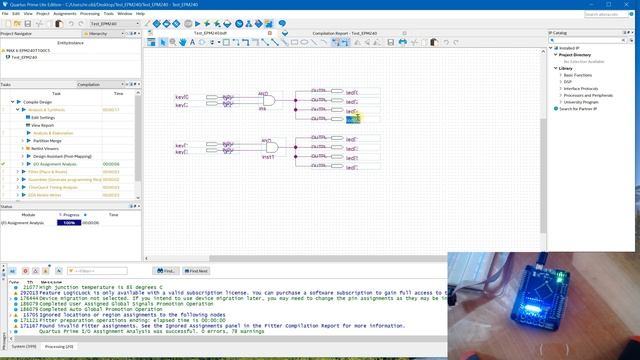Select the Orthogonal Node wire tool
The width and height of the screenshot is (640, 360).
236,42
